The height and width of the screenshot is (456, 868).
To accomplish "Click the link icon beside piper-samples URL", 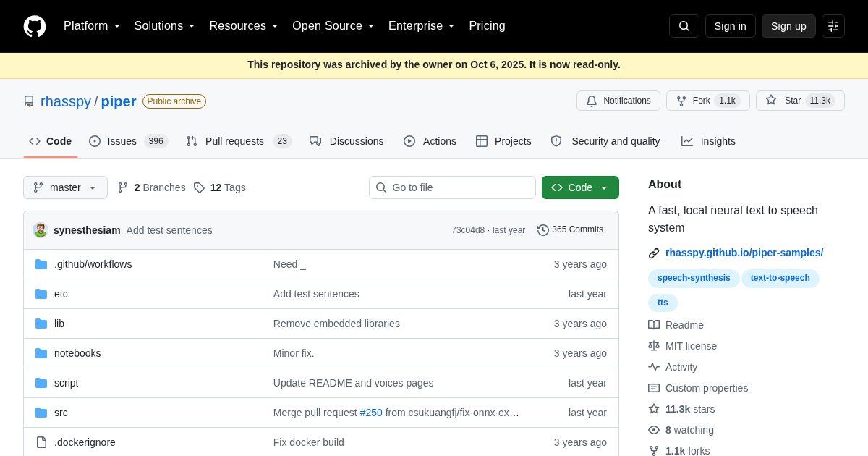I will 654,253.
